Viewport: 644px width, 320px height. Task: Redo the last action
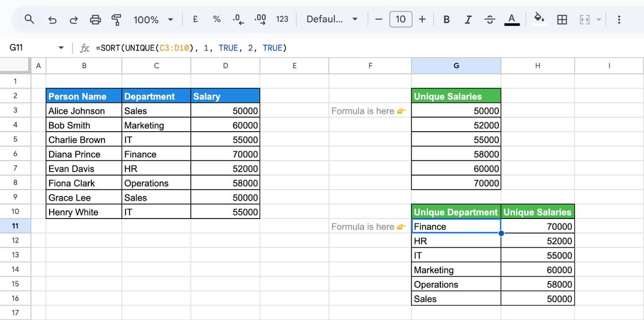[x=74, y=20]
